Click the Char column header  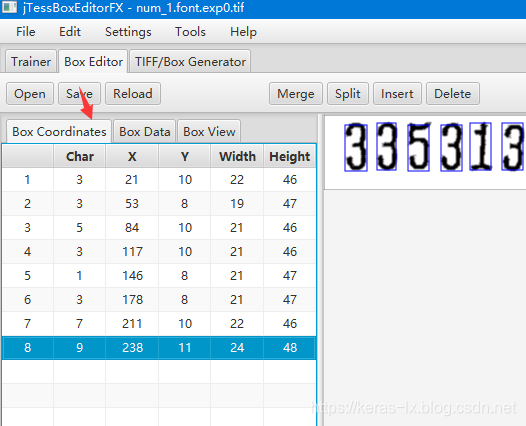(80, 156)
